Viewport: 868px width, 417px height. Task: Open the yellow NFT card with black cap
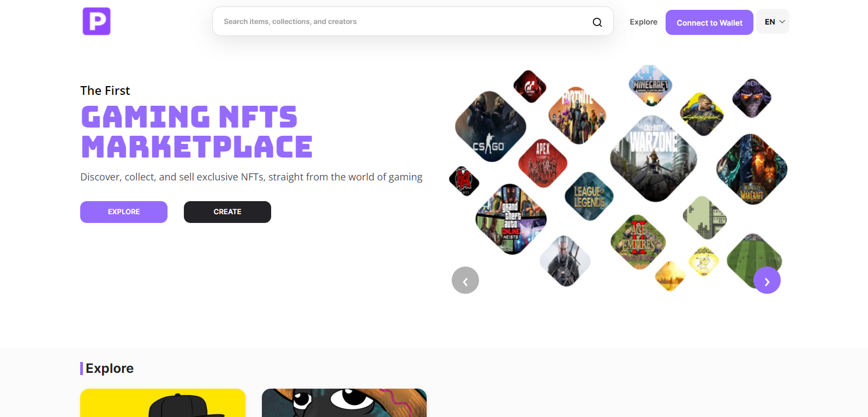163,403
